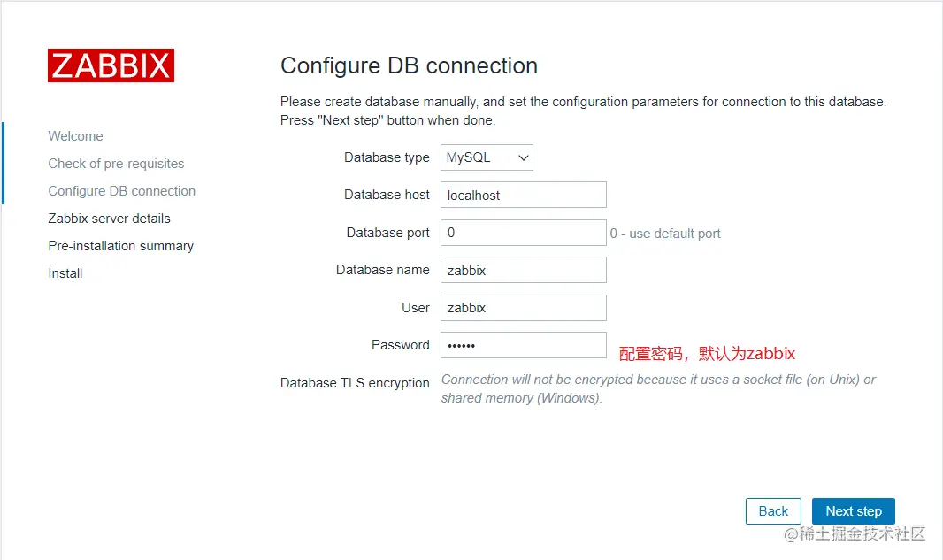Open Pre-installation summary step

(120, 246)
